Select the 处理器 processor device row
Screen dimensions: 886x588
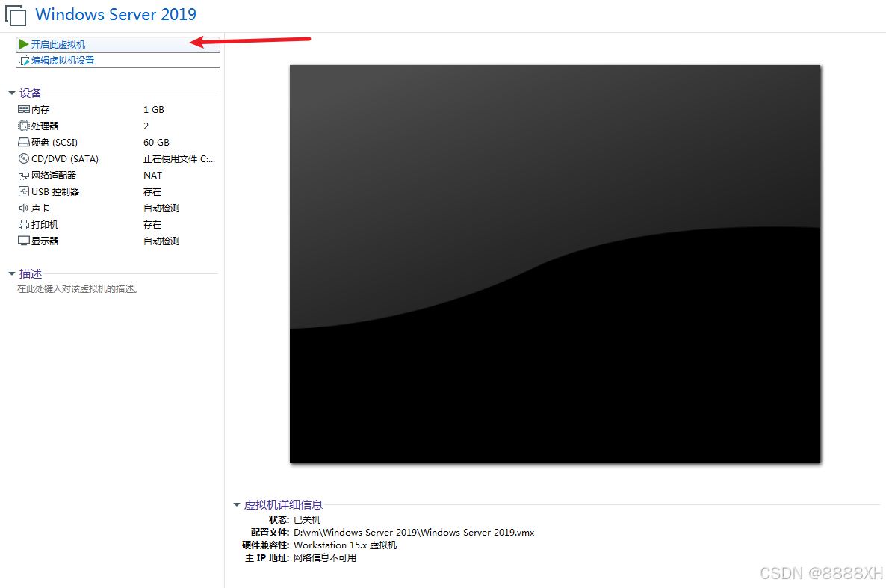coord(117,126)
